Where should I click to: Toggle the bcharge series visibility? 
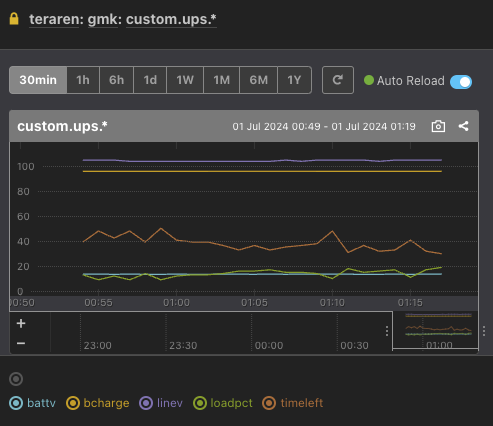[98, 403]
